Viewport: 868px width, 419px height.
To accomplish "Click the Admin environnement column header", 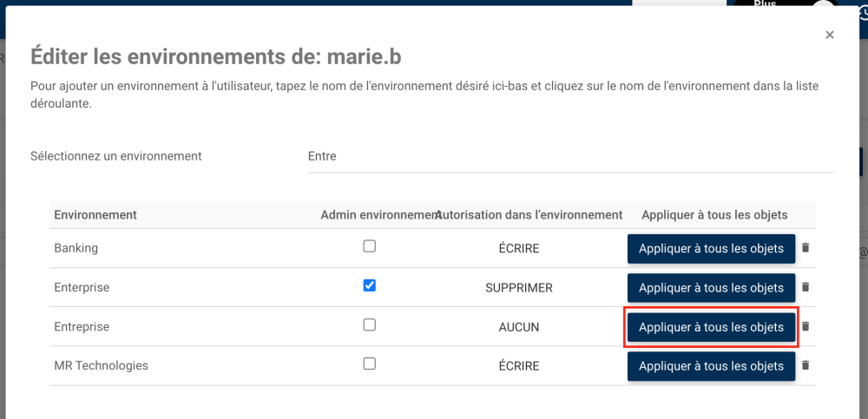I will coord(377,215).
